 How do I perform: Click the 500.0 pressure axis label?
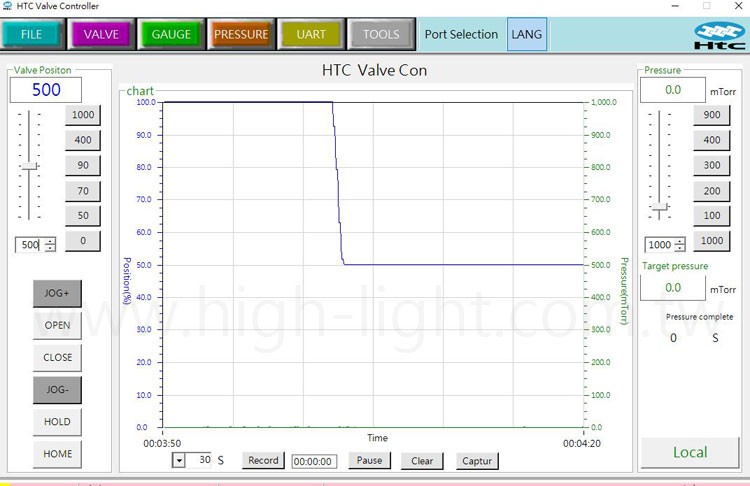point(601,265)
